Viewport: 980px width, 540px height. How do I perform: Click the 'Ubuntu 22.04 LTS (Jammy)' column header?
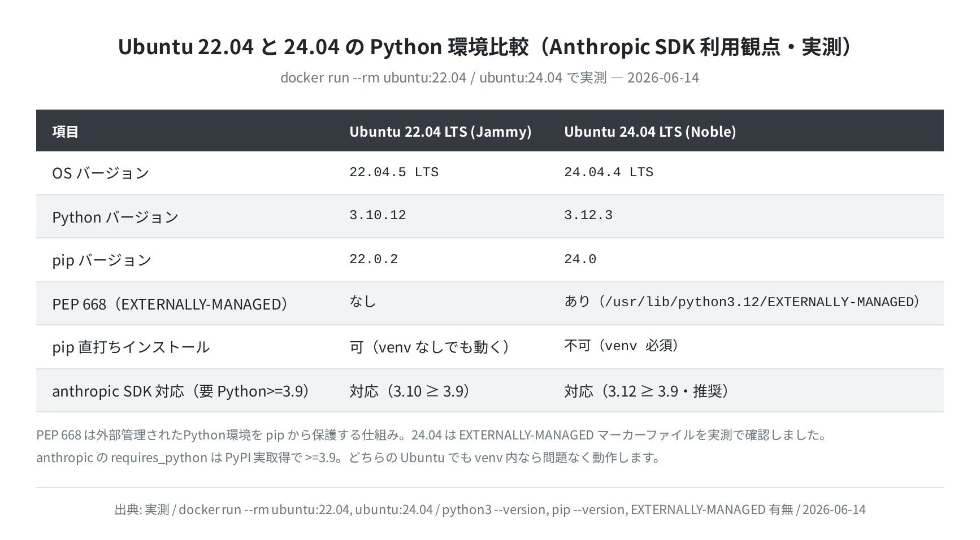coord(440,131)
